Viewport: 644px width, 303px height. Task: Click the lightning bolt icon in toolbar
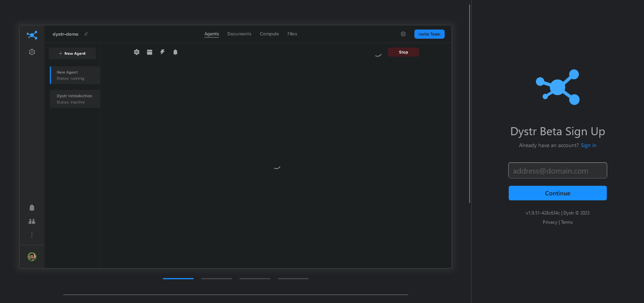tap(163, 52)
